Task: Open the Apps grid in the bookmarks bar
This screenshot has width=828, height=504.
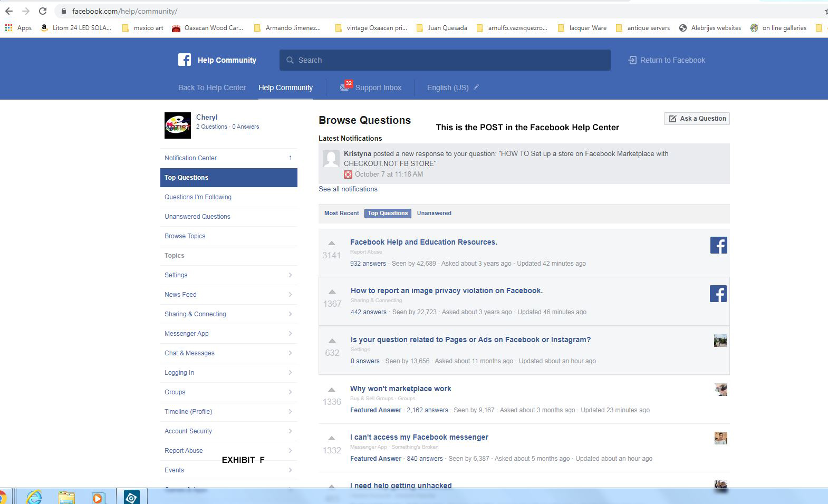Action: pyautogui.click(x=18, y=28)
